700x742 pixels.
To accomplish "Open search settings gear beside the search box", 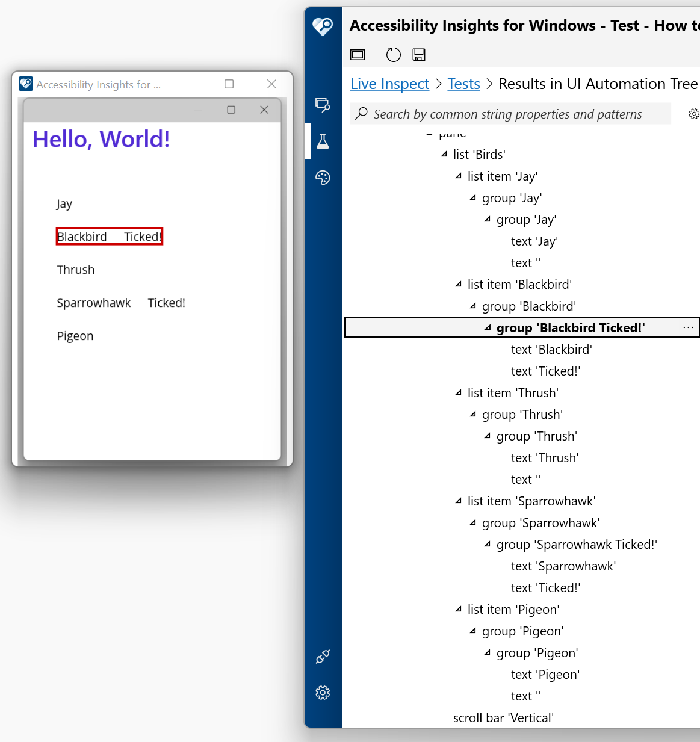I will 694,113.
